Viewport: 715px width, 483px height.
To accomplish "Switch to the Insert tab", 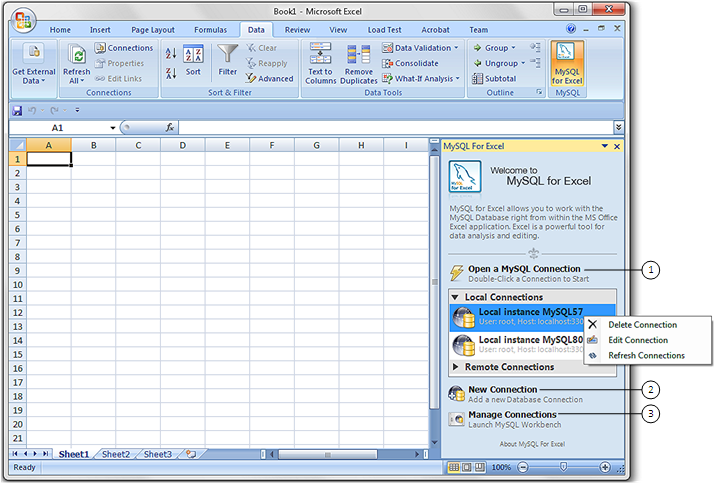I will tap(100, 30).
